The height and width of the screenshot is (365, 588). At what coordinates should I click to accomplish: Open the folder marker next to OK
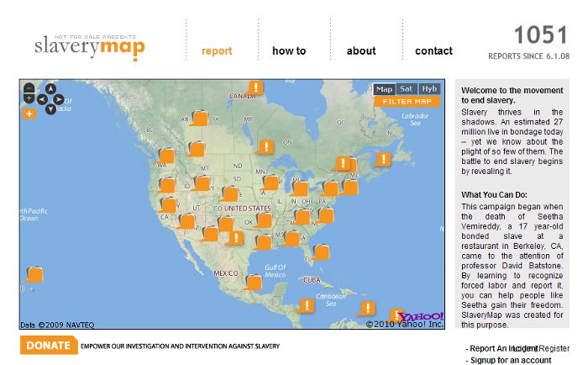(262, 220)
